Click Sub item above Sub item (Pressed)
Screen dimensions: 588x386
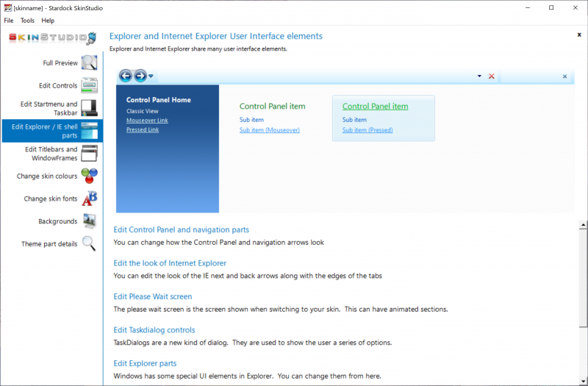354,120
